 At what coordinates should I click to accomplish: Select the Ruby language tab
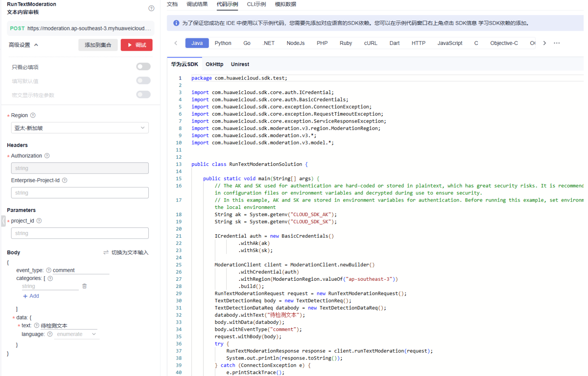[346, 43]
